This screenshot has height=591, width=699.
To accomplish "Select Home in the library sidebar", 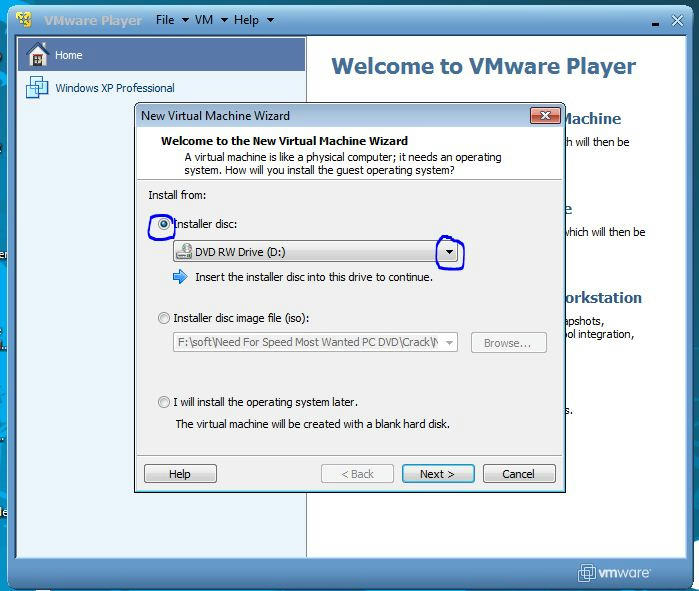I will tap(161, 54).
